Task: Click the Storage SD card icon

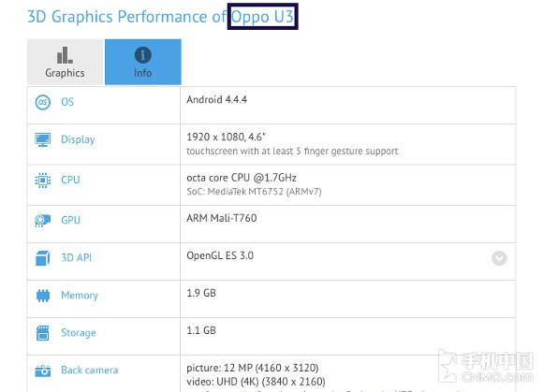Action: tap(42, 333)
